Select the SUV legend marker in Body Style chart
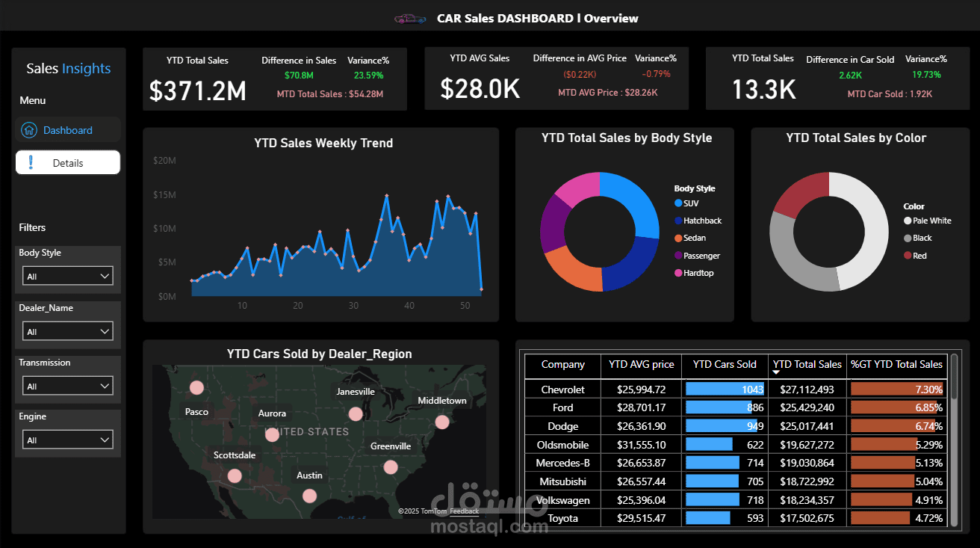The width and height of the screenshot is (980, 548). click(x=680, y=203)
